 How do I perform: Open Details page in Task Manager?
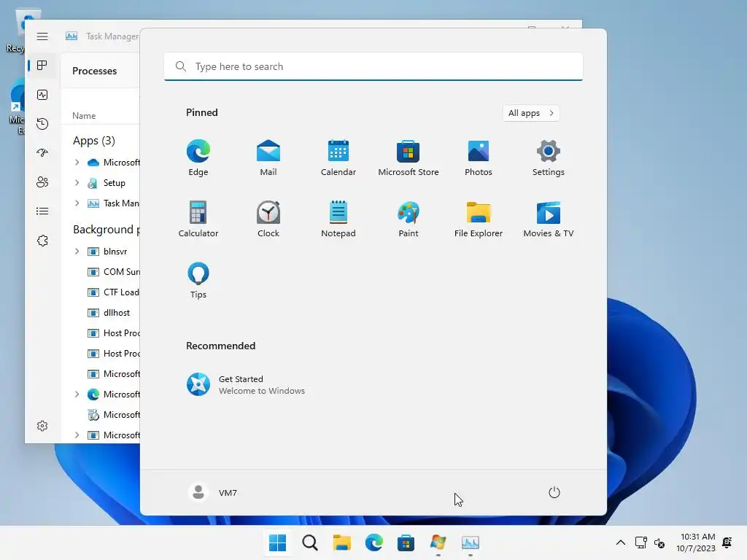click(x=42, y=211)
